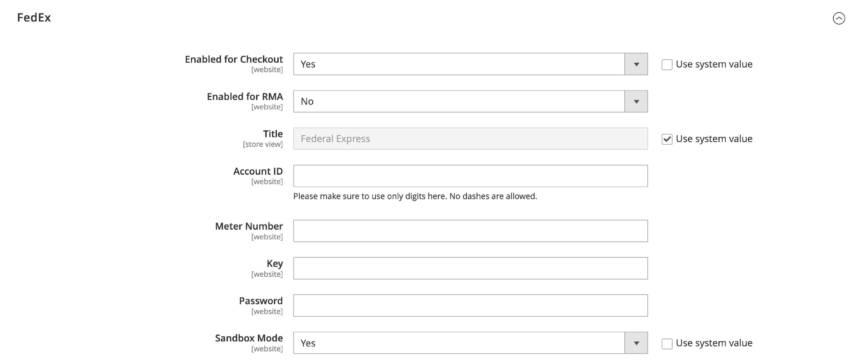Click the FedEx section heading
Viewport: 868px width, 362px height.
(x=34, y=17)
